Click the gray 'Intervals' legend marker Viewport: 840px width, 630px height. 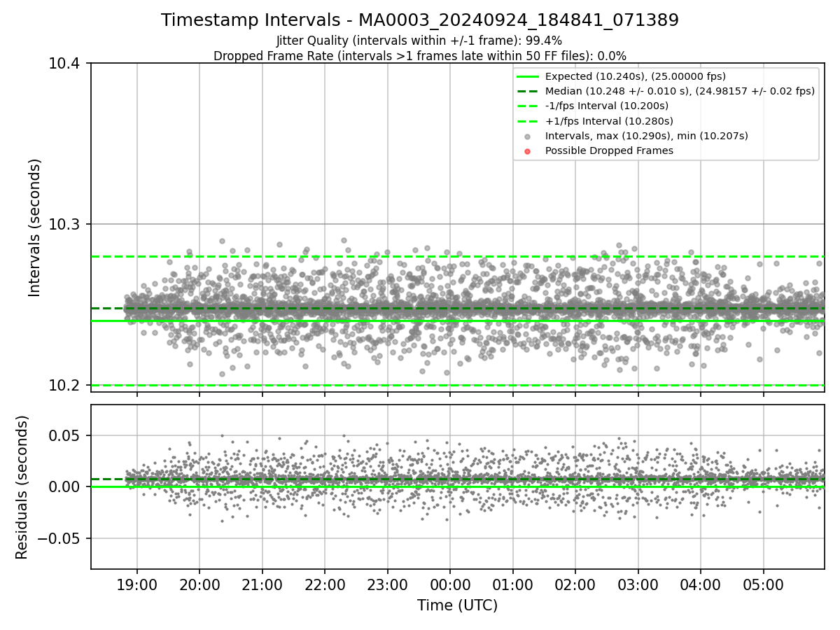point(528,136)
